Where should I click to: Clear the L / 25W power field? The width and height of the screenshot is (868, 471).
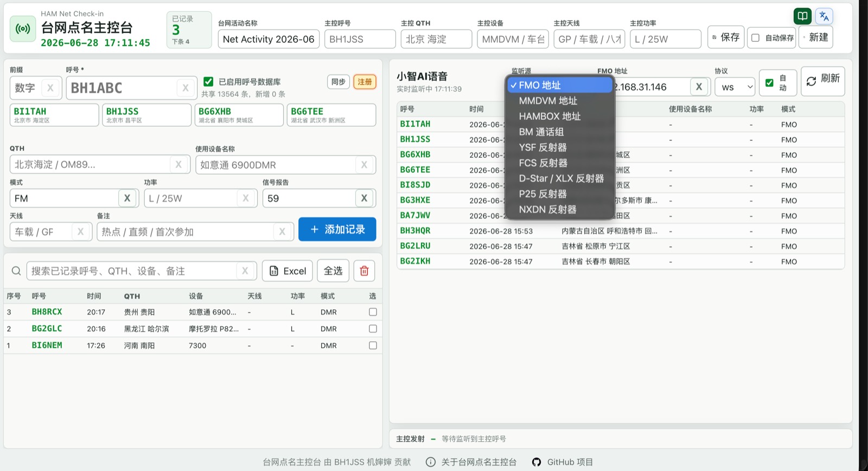246,198
